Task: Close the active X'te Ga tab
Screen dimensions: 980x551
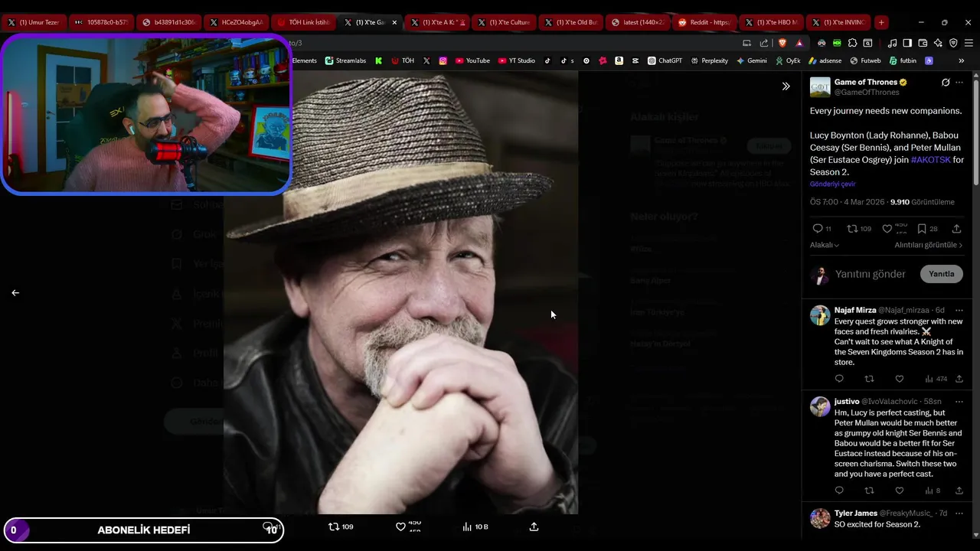Action: click(x=394, y=22)
